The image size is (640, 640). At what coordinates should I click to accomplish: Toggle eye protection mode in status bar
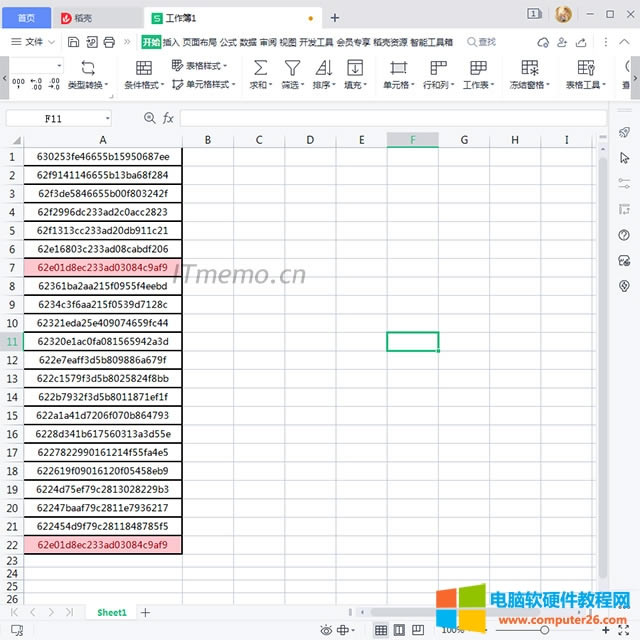326,630
